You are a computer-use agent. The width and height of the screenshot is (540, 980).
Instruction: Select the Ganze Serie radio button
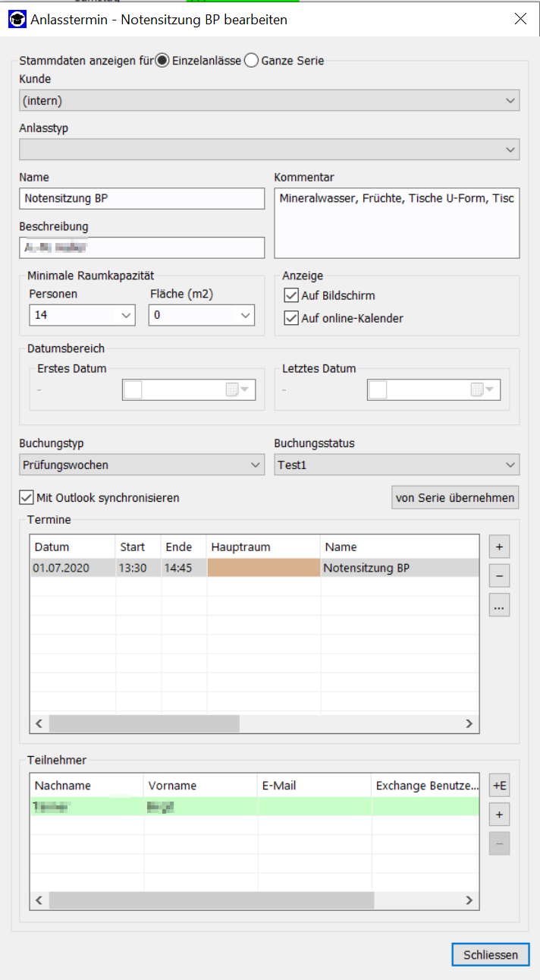tap(252, 61)
